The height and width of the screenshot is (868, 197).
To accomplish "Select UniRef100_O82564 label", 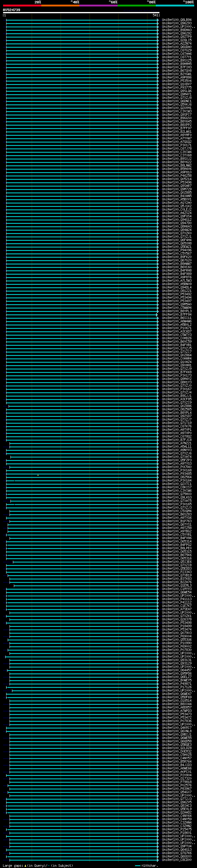I will (177, 477).
